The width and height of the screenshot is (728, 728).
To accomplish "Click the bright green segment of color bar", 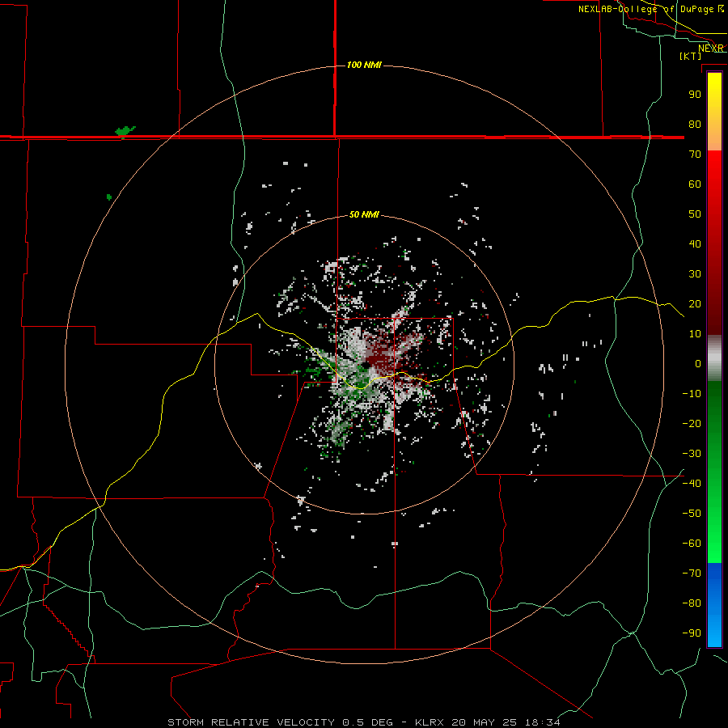I will tap(714, 534).
